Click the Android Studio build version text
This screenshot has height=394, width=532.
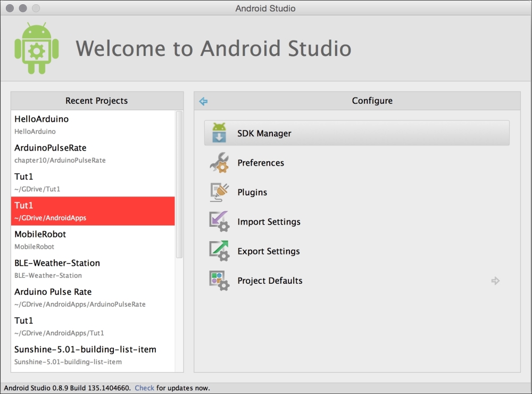point(67,388)
